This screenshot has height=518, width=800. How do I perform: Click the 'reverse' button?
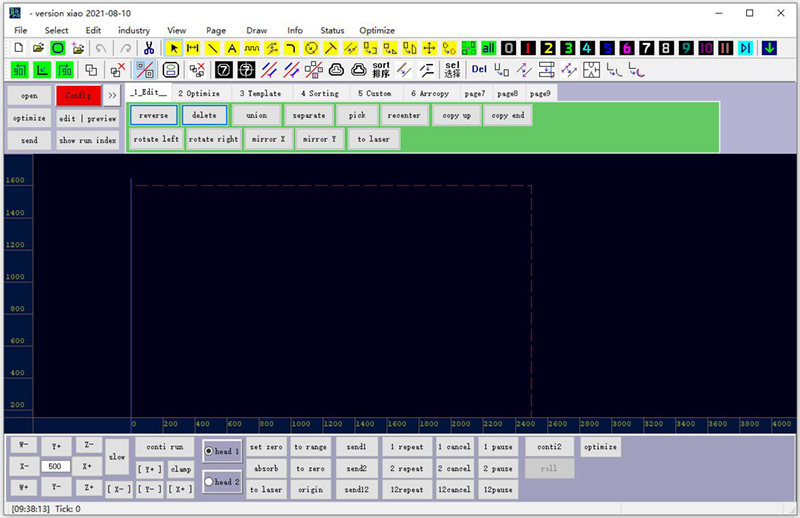154,115
